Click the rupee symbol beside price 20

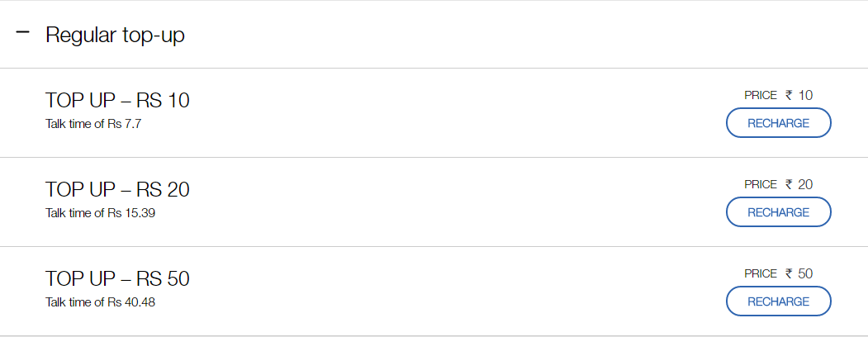(x=789, y=185)
